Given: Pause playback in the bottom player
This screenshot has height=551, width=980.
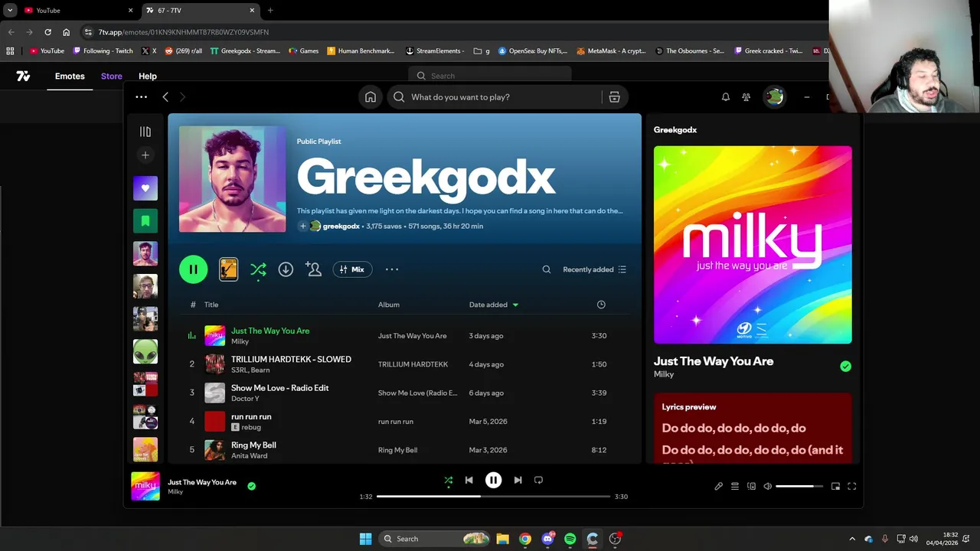Looking at the screenshot, I should 493,481.
